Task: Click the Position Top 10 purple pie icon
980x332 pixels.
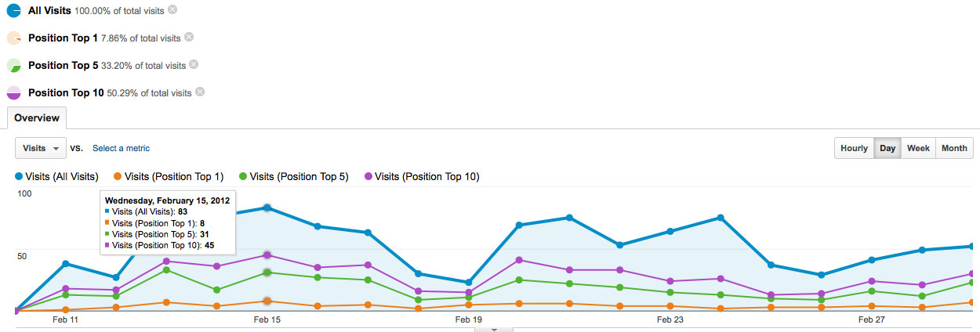Action: [x=14, y=93]
